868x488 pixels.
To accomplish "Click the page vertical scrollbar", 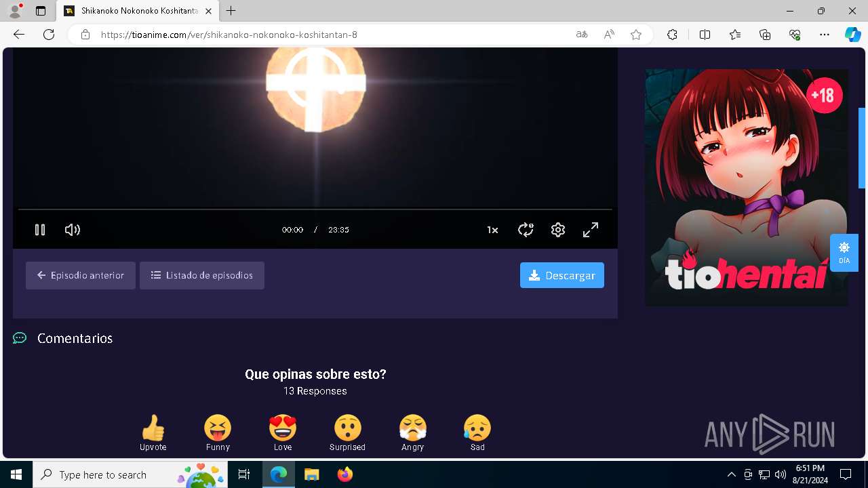I will (x=862, y=148).
